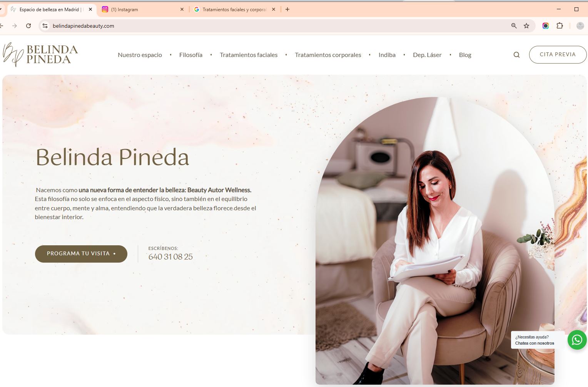Close the Tratamientos faciales Google tab
This screenshot has width=588, height=387.
point(274,9)
